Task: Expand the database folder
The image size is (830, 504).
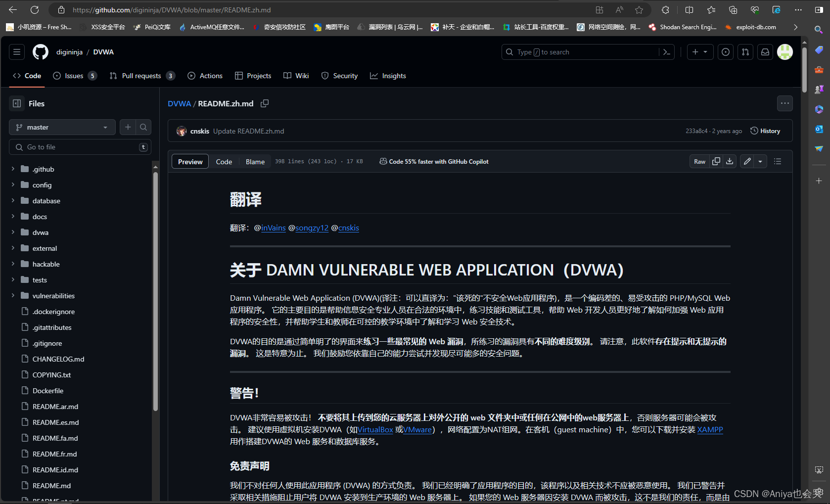Action: (x=13, y=201)
